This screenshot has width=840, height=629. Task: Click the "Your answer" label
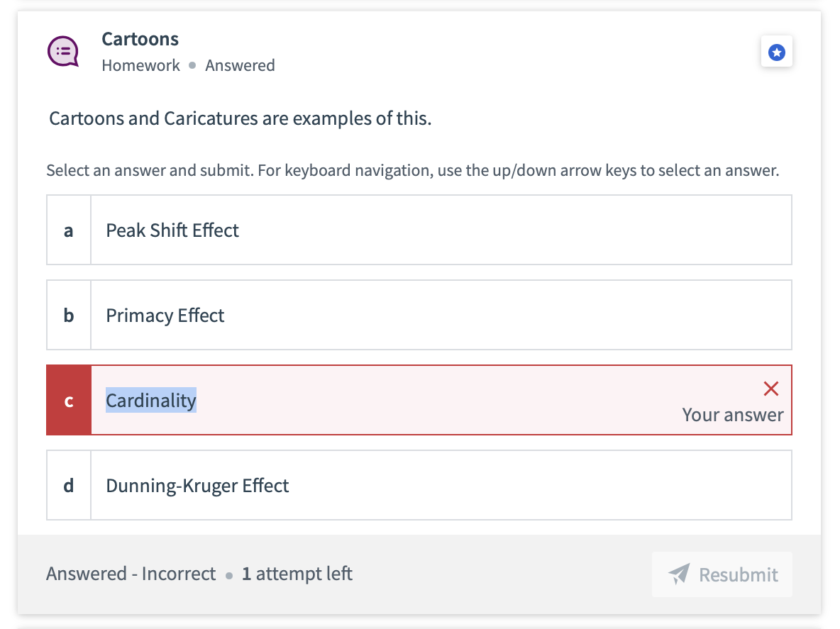[x=733, y=415]
